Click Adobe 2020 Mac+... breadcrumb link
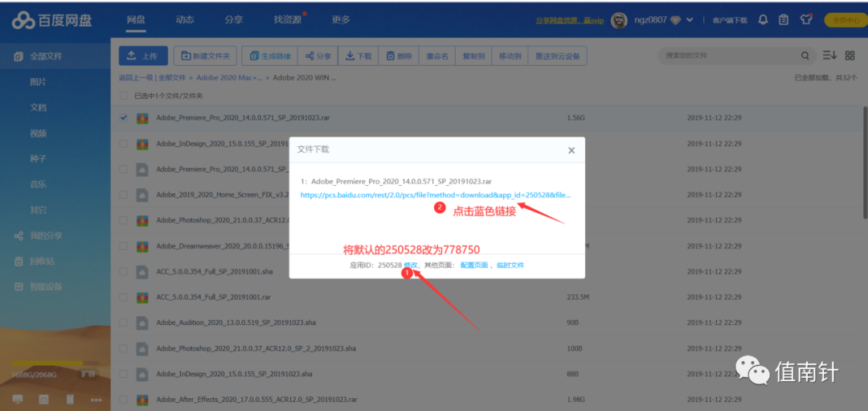The height and width of the screenshot is (411, 868). [x=229, y=77]
